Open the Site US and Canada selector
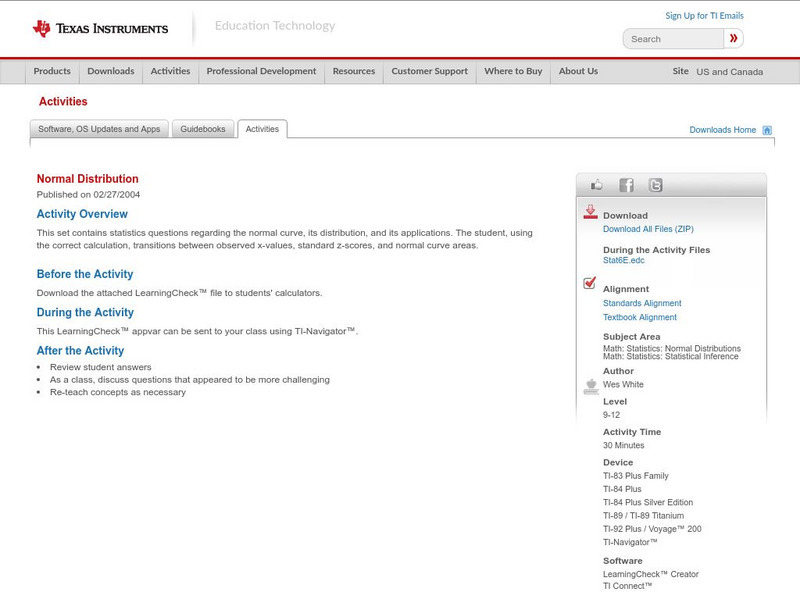Screen dimensions: 800x592 tap(729, 72)
